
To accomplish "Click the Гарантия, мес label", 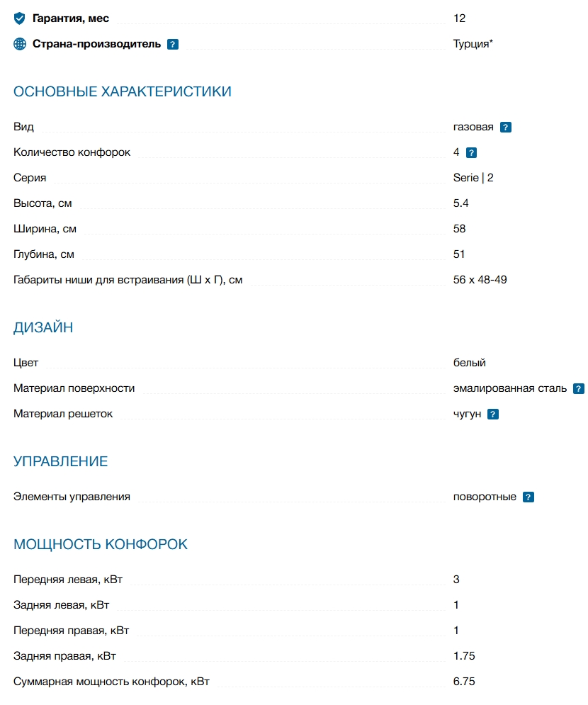I will click(x=71, y=18).
